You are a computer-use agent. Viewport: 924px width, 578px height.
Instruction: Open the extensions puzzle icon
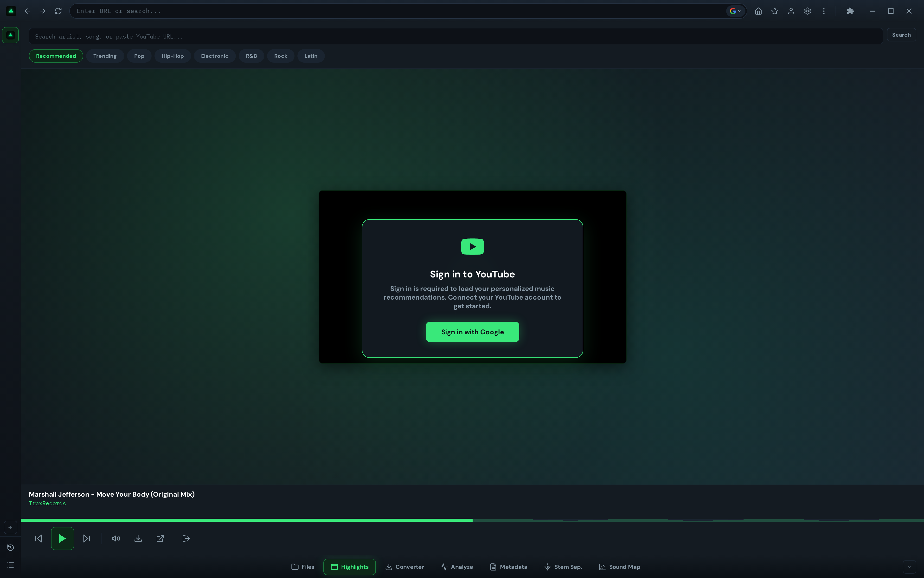pyautogui.click(x=850, y=11)
